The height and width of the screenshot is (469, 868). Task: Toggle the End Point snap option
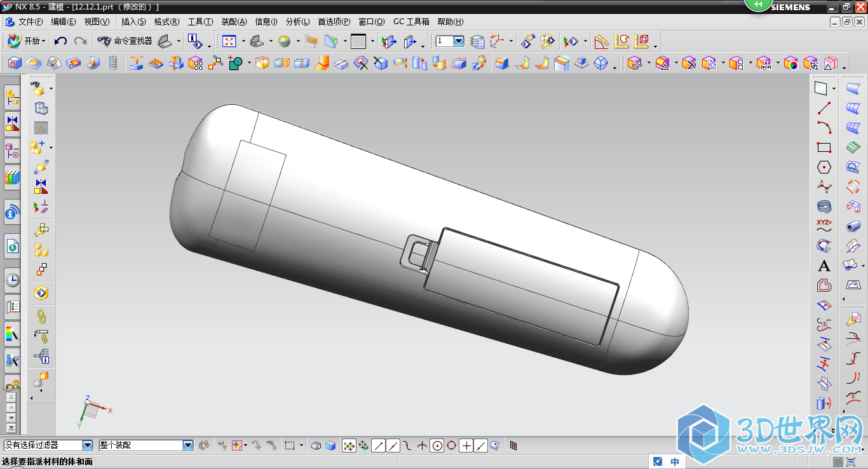coord(378,445)
